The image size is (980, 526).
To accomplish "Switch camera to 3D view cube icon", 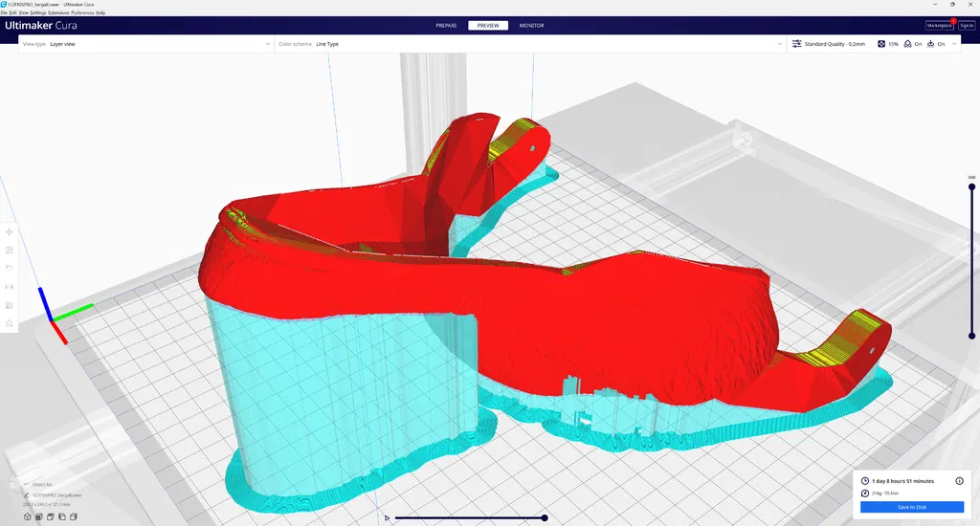I will (28, 516).
